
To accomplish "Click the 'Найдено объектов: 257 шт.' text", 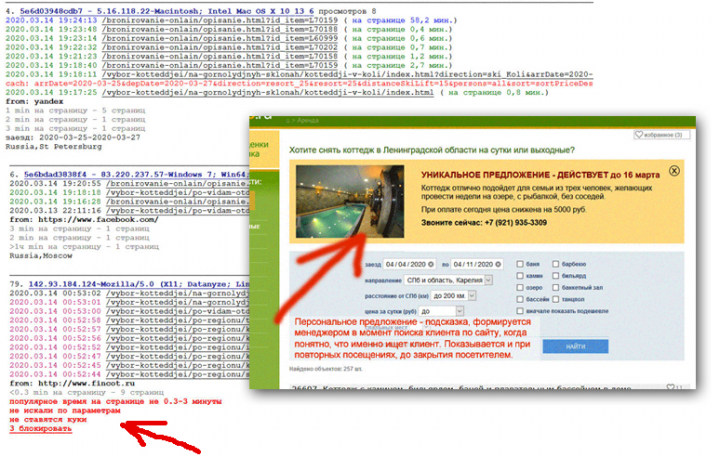I will click(x=325, y=369).
